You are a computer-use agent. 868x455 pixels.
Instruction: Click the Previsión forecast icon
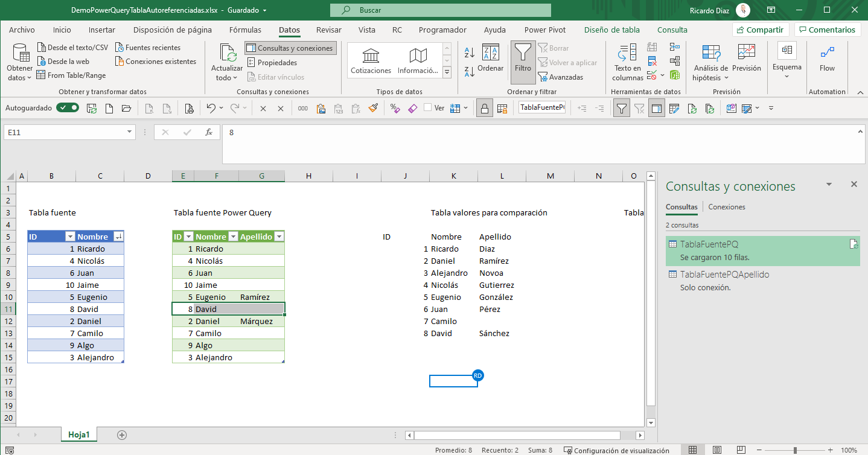pyautogui.click(x=747, y=53)
